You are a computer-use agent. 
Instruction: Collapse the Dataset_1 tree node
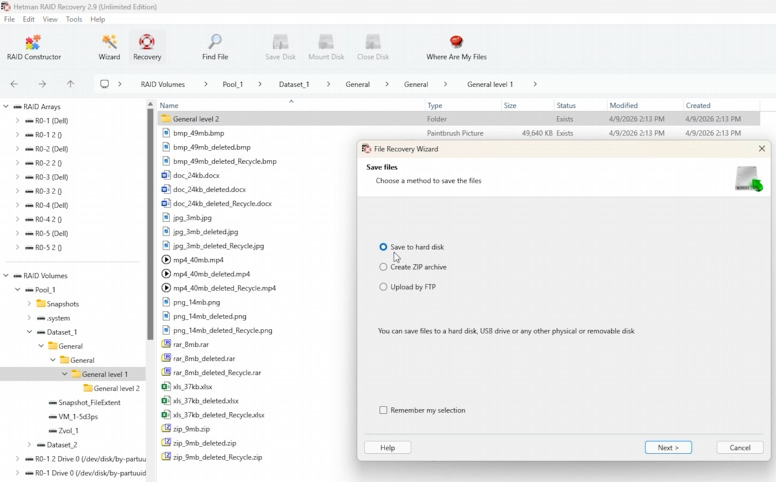pyautogui.click(x=29, y=332)
